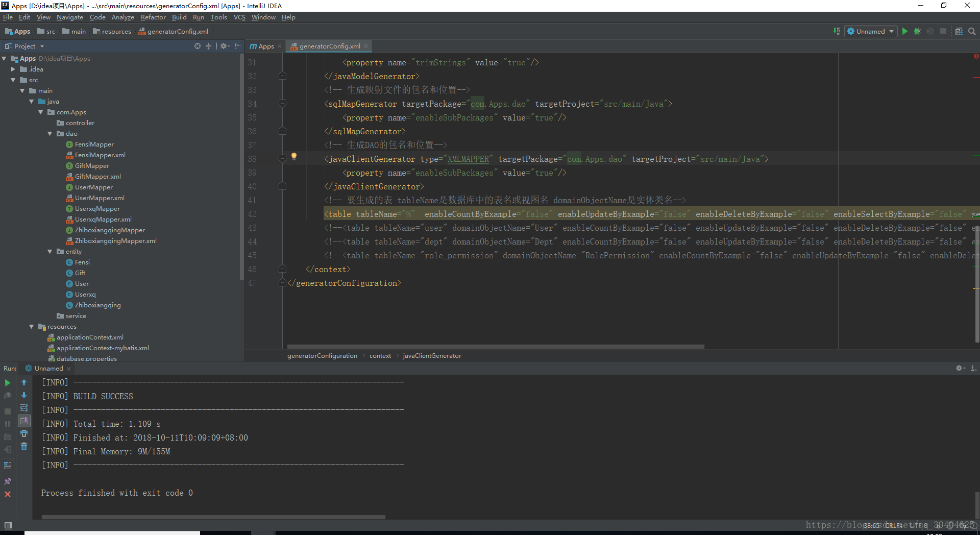
Task: Click the up-stack-trace blue arrow
Action: [24, 382]
